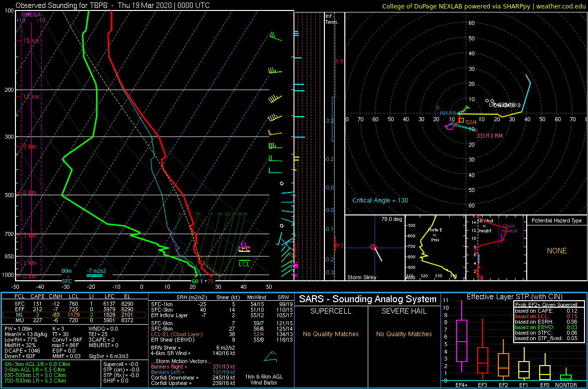Click the 'Inf. Temp.' column heading
588x389 pixels.
point(332,19)
